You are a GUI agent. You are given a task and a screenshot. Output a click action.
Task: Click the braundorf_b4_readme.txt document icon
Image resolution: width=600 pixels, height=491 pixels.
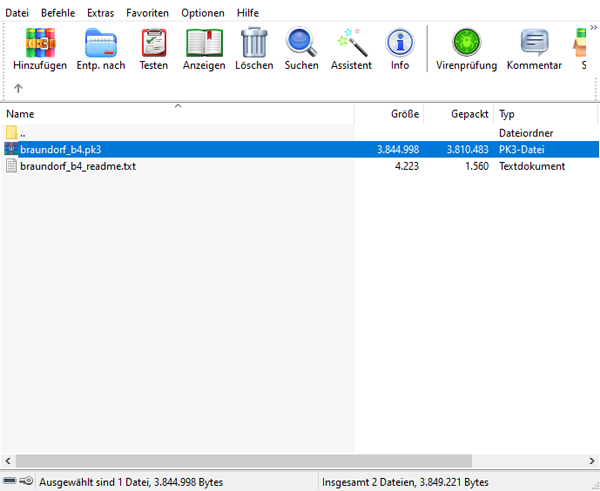click(x=11, y=166)
